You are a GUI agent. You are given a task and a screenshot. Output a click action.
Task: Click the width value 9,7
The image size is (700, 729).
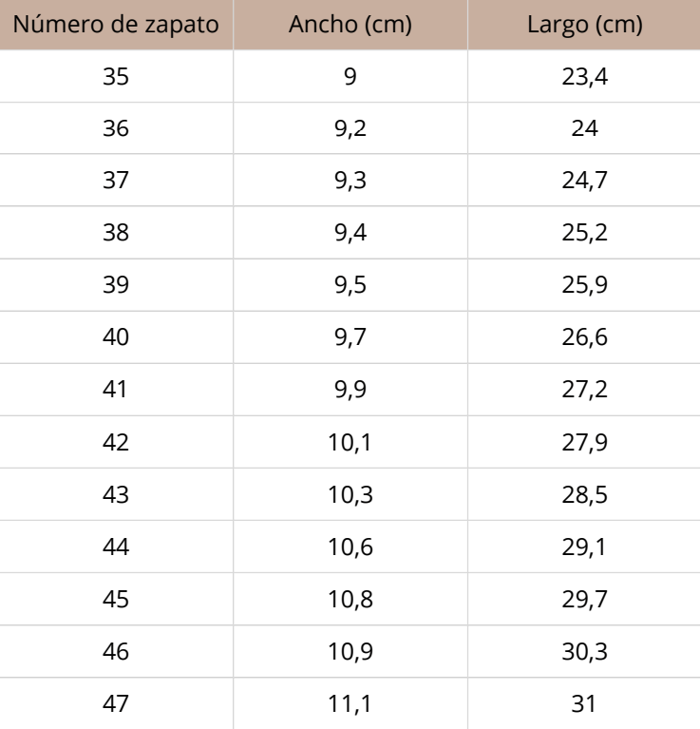click(x=350, y=337)
